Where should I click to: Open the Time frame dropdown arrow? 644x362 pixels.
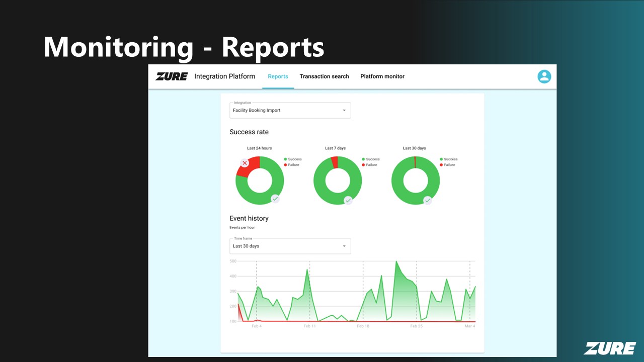pos(344,246)
